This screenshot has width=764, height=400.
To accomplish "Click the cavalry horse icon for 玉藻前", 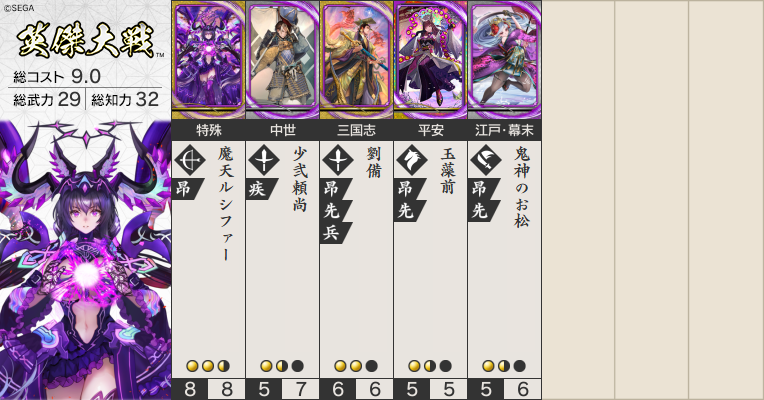I will (x=412, y=160).
